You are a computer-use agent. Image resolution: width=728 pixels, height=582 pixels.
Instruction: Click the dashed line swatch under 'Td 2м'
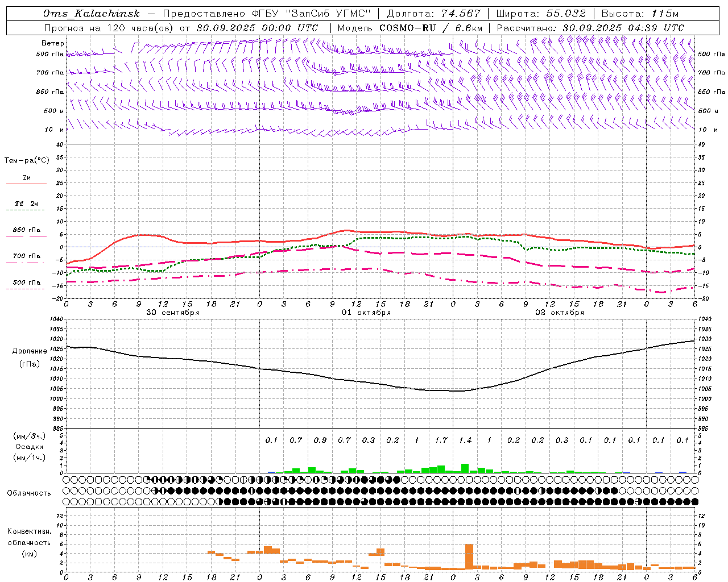click(26, 210)
